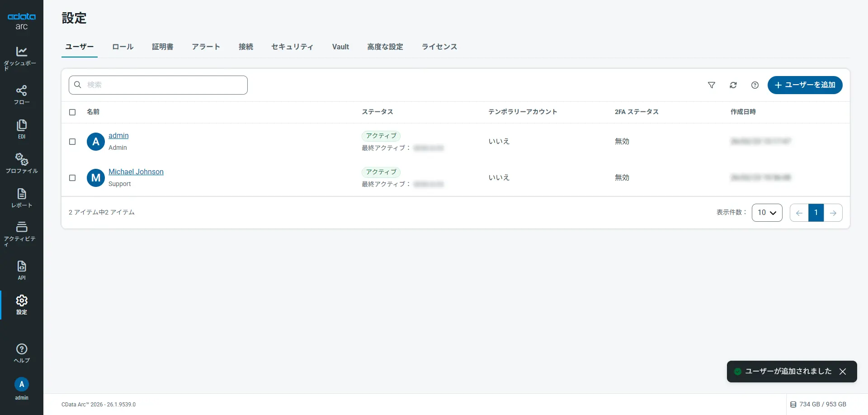868x415 pixels.
Task: Select the Michael Johnson row checkbox
Action: [x=72, y=178]
